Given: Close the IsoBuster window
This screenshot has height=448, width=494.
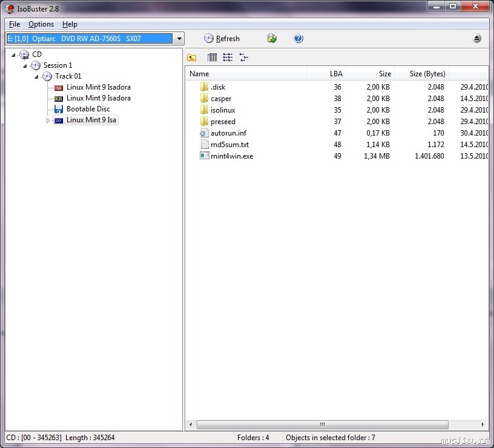Looking at the screenshot, I should click(x=475, y=6).
